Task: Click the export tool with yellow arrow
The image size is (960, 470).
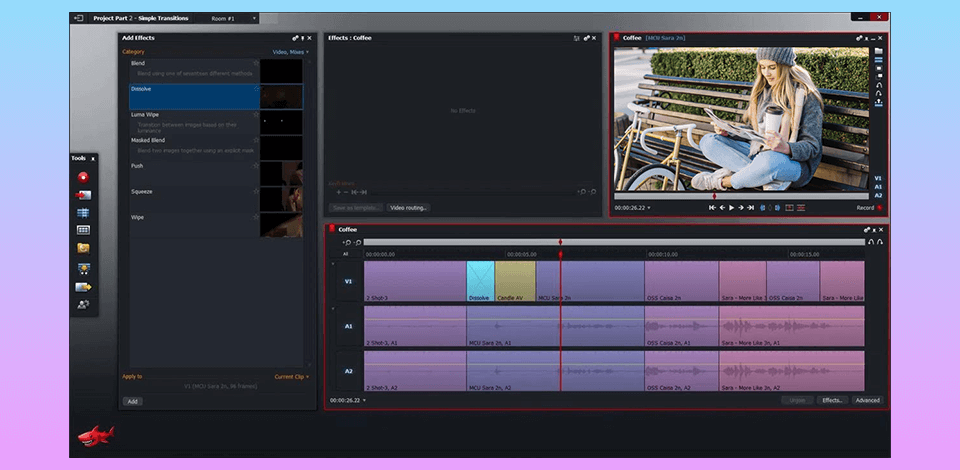Action: (x=84, y=287)
